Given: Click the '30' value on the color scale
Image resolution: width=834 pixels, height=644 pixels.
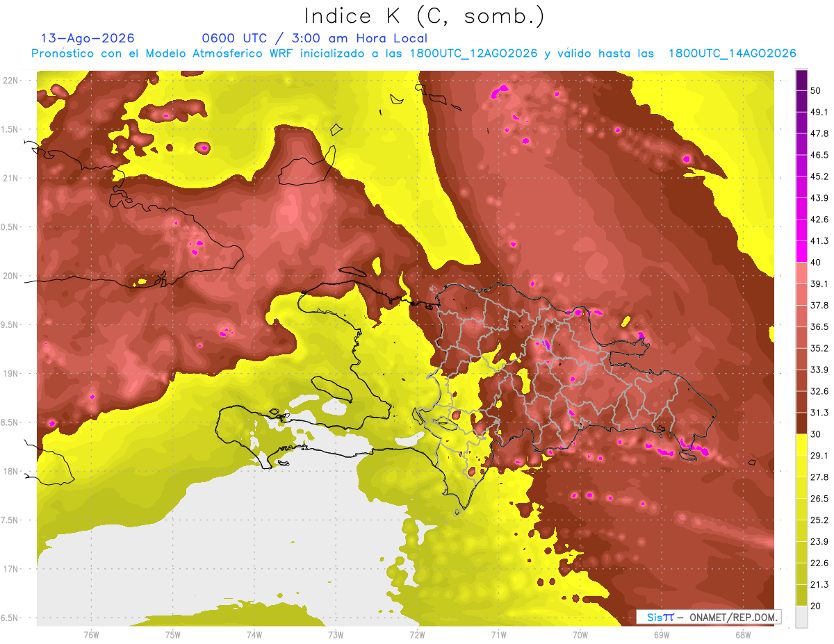Looking at the screenshot, I should click(x=816, y=434).
